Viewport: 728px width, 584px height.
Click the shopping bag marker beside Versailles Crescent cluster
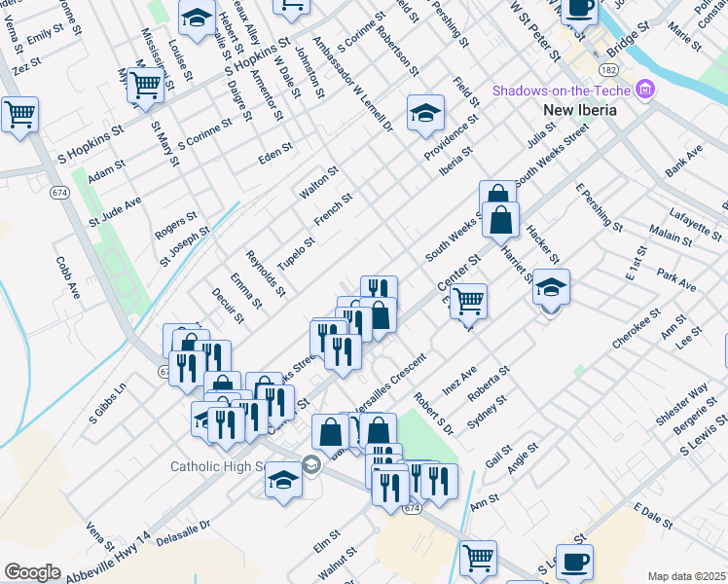tap(380, 316)
